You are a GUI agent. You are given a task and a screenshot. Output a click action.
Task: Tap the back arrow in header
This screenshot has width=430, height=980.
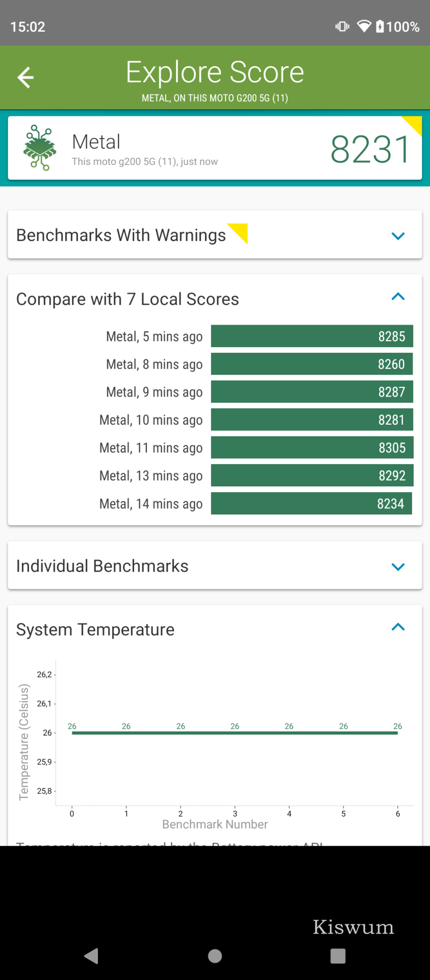[x=25, y=78]
